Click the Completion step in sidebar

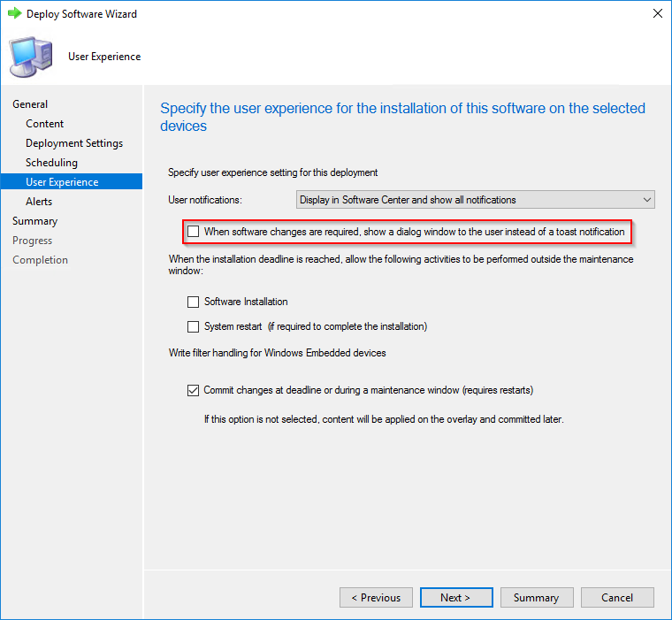pyautogui.click(x=40, y=260)
